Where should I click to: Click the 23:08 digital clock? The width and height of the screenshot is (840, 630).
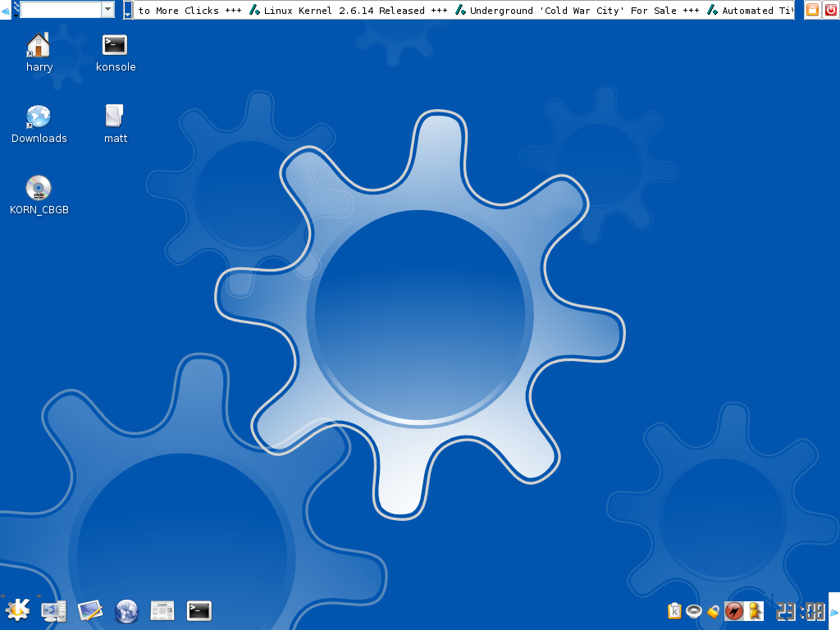801,611
